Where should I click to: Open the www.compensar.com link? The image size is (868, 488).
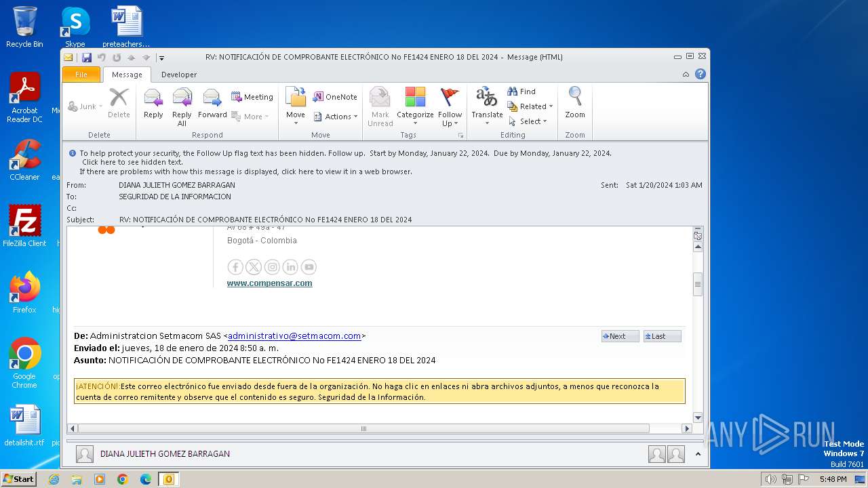coord(269,283)
